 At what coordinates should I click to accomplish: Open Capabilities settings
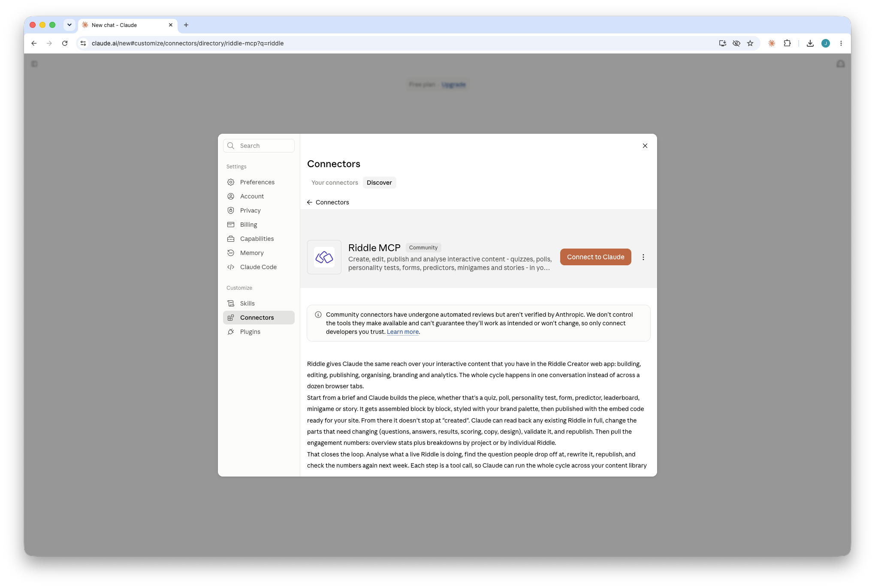[x=259, y=239]
